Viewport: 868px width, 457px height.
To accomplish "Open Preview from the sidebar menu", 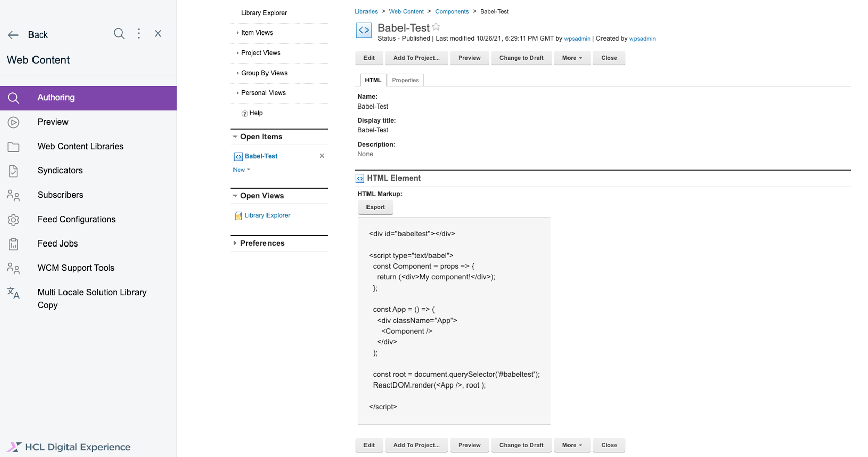I will [53, 122].
